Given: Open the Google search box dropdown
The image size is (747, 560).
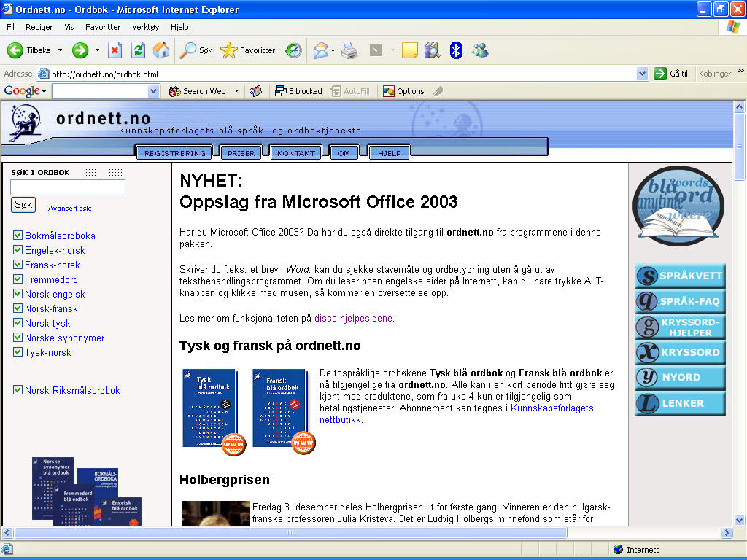Looking at the screenshot, I should (153, 91).
